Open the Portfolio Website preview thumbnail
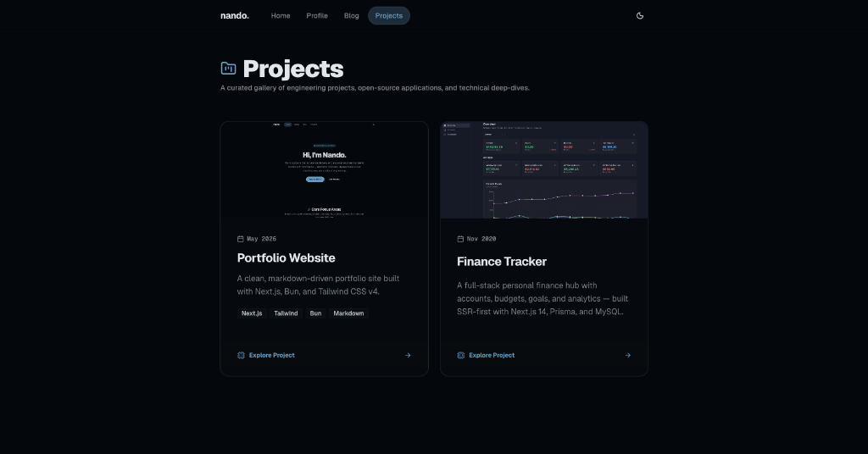Screen dimensions: 868x454 coord(325,170)
